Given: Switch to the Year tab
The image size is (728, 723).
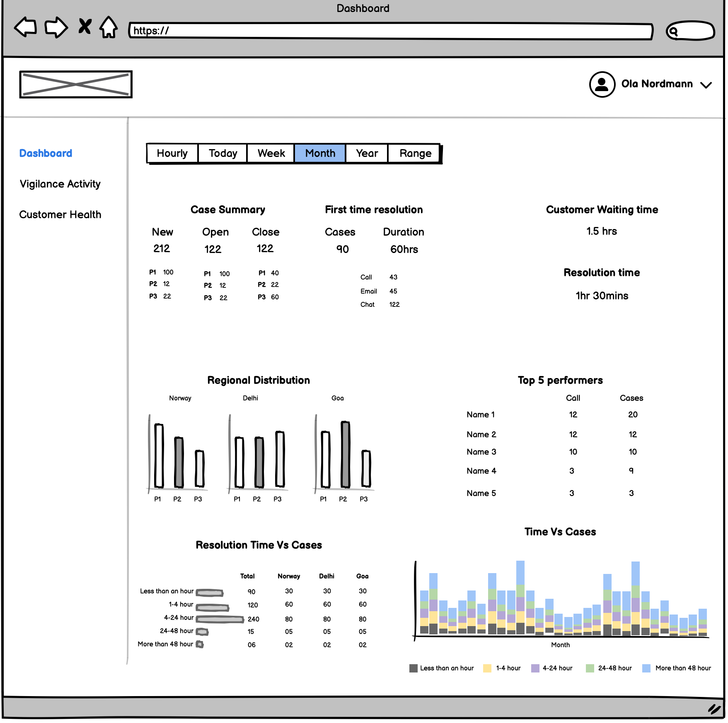Looking at the screenshot, I should pyautogui.click(x=367, y=154).
